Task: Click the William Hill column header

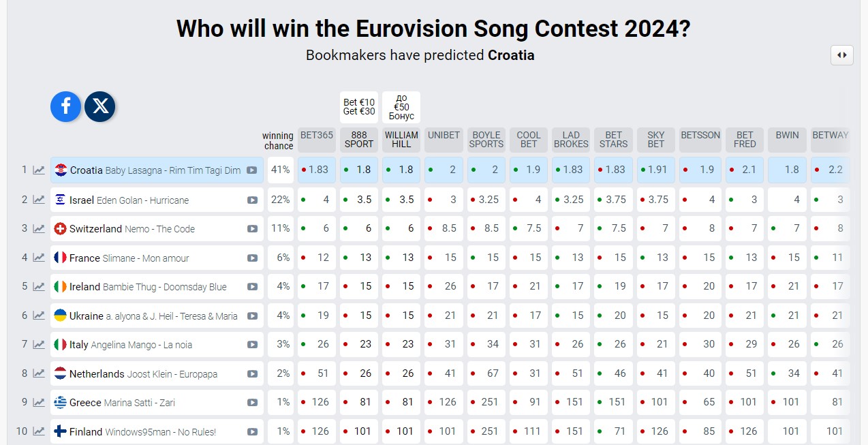Action: [401, 140]
